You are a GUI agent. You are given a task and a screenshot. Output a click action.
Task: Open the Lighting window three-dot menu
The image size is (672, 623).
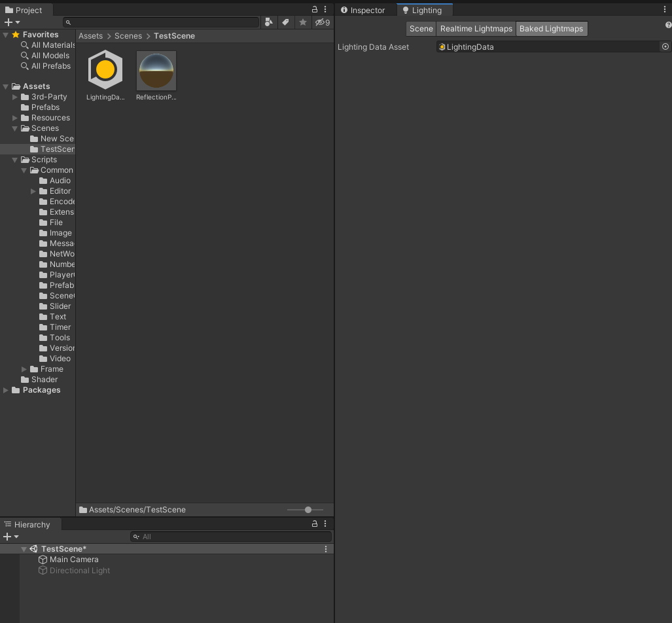665,9
